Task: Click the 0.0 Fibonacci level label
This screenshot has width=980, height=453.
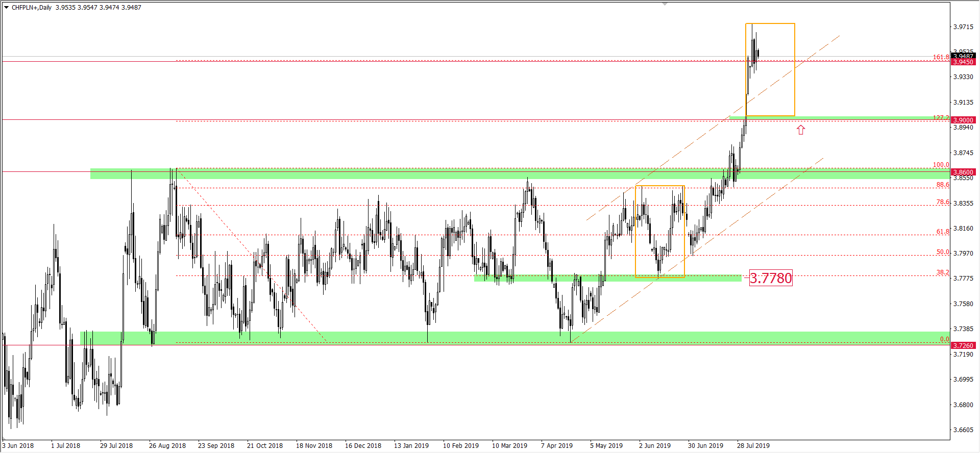Action: tap(944, 339)
